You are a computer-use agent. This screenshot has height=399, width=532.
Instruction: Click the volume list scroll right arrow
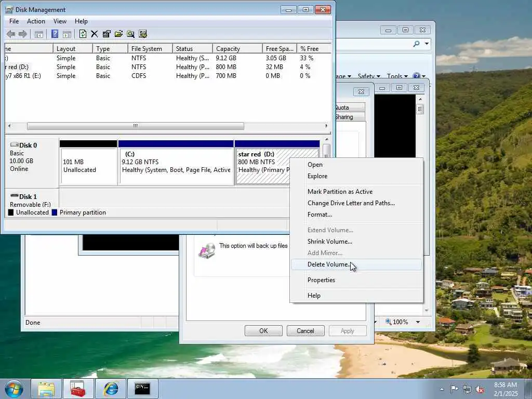[x=326, y=126]
